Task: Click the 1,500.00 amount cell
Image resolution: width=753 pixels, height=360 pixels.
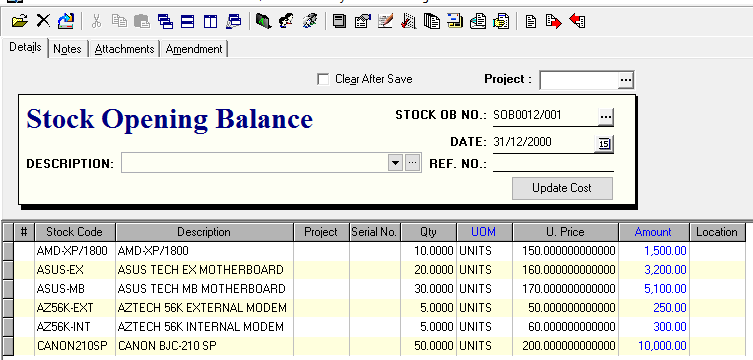Action: tap(654, 251)
